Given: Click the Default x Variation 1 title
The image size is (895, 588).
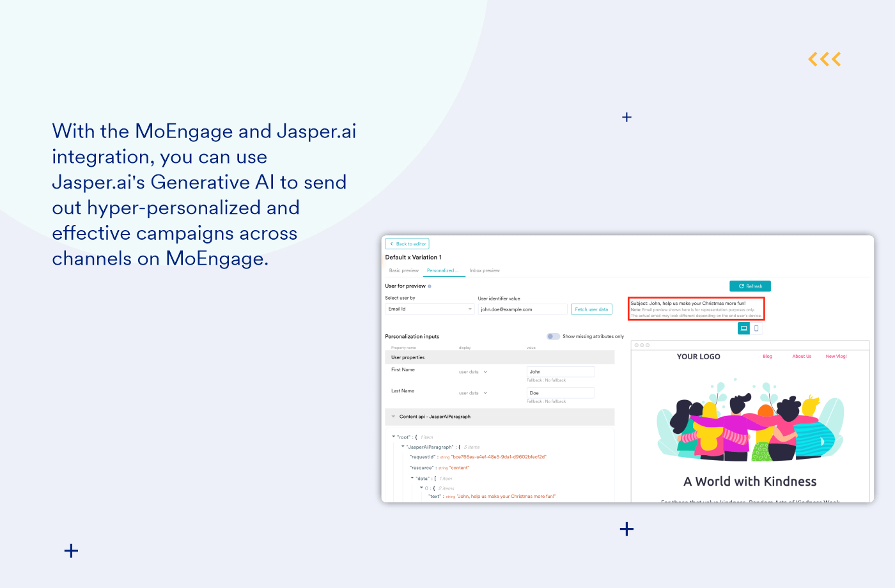Looking at the screenshot, I should pos(413,258).
